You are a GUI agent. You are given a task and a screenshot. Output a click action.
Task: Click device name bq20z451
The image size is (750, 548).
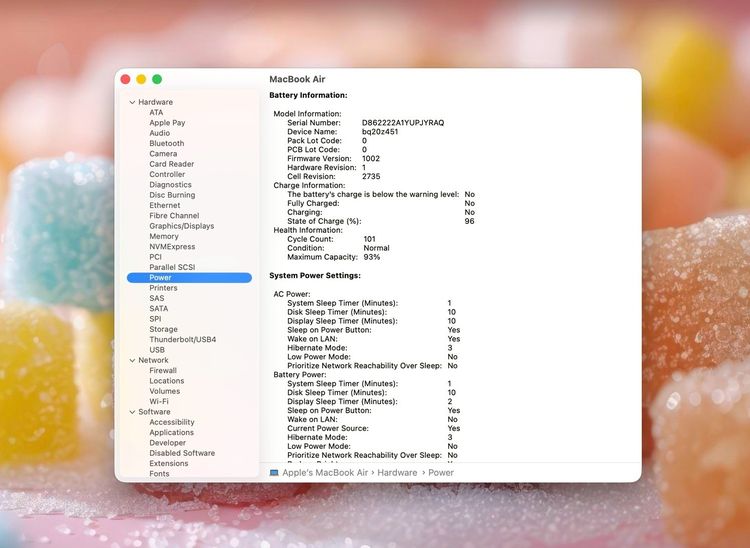(380, 132)
